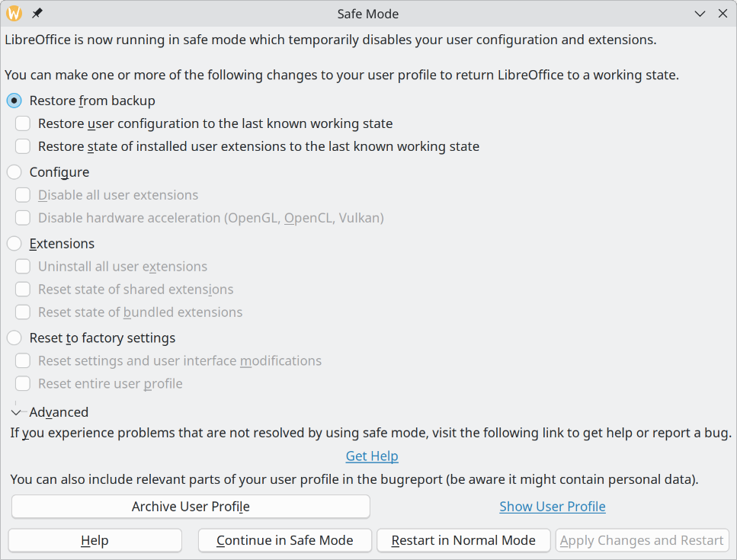737x560 pixels.
Task: Click the Show User Profile link
Action: (x=553, y=507)
